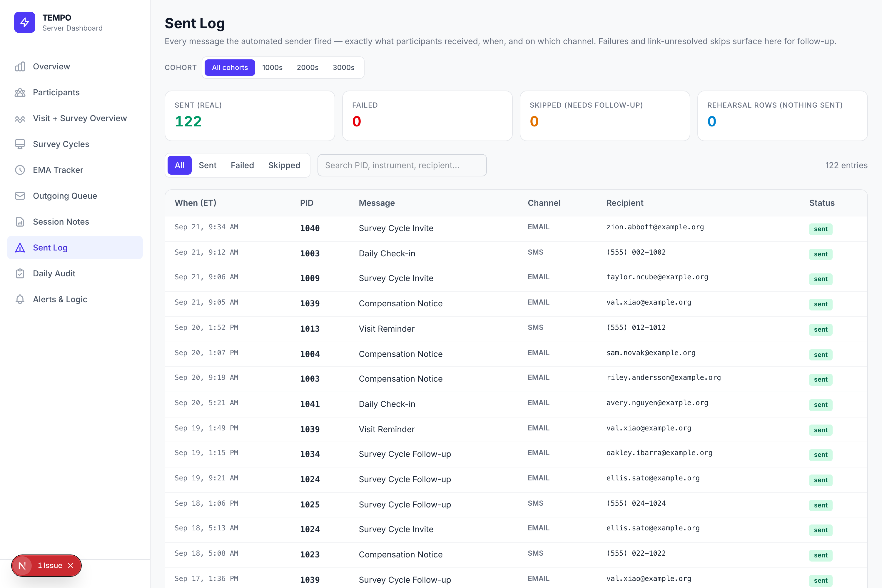Screen dimensions: 882x588
Task: Click the When (ET) column header
Action: tap(196, 203)
